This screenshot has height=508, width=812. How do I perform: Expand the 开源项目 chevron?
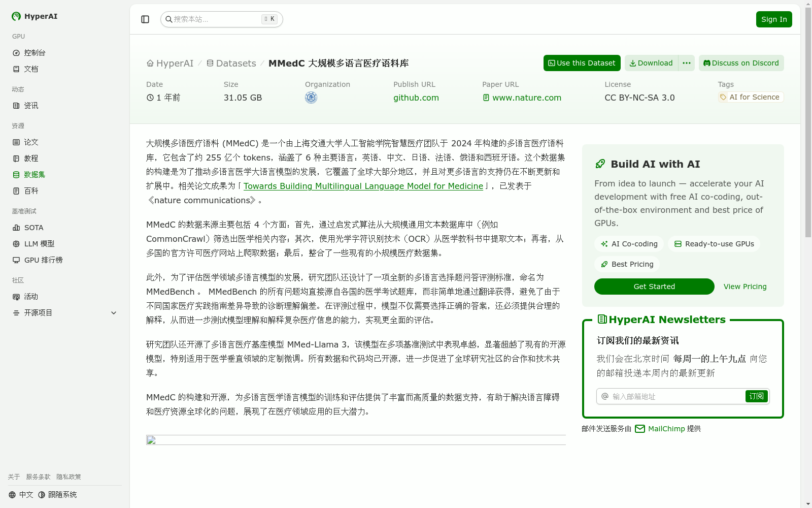pos(114,313)
